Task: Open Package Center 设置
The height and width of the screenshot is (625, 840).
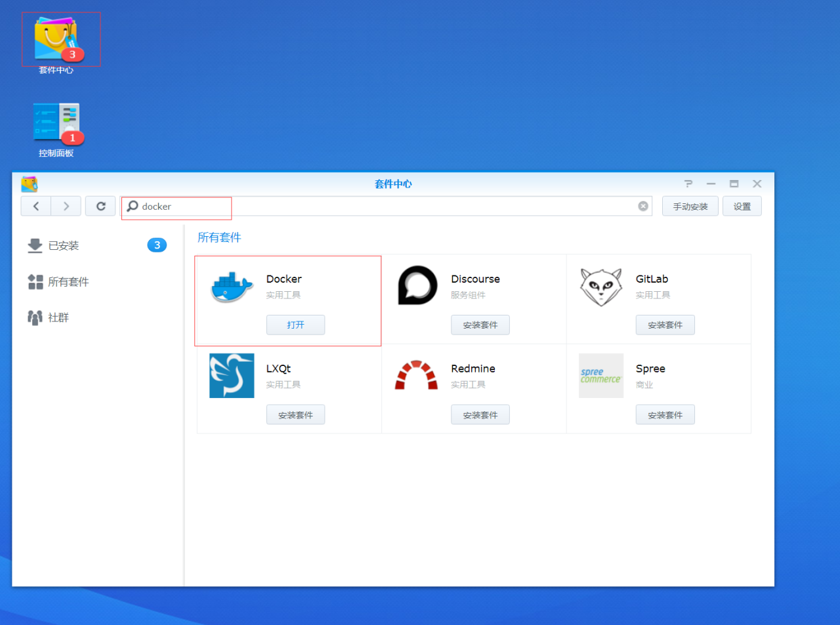Action: pyautogui.click(x=742, y=205)
